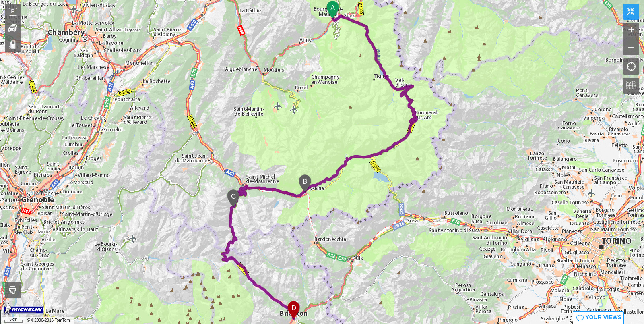This screenshot has height=324, width=644.
Task: Click the TomTom copyright text
Action: click(x=48, y=320)
